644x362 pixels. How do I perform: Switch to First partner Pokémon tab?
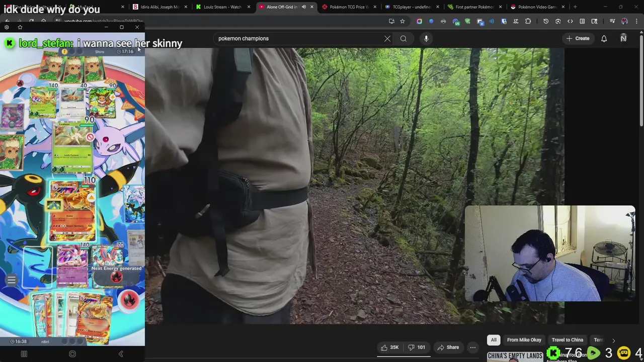(x=474, y=7)
